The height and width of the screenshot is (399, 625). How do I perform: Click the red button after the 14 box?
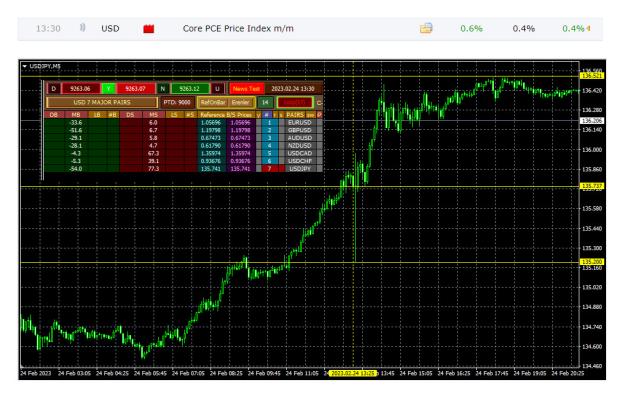point(295,102)
